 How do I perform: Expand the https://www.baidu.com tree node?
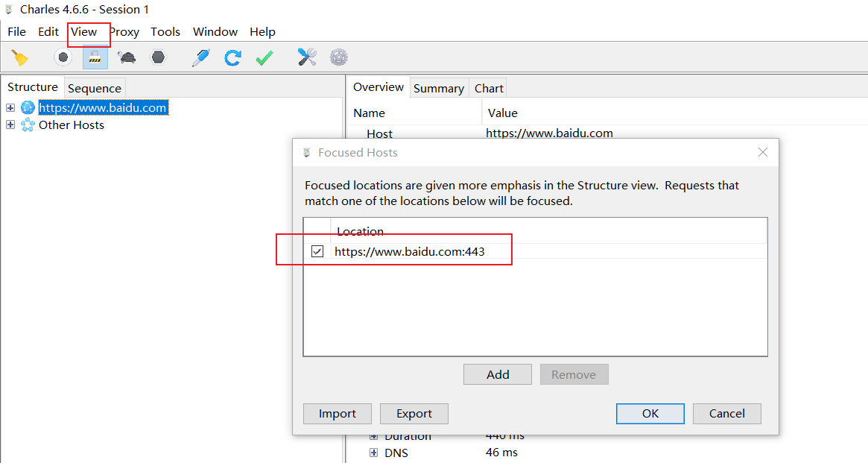coord(10,107)
